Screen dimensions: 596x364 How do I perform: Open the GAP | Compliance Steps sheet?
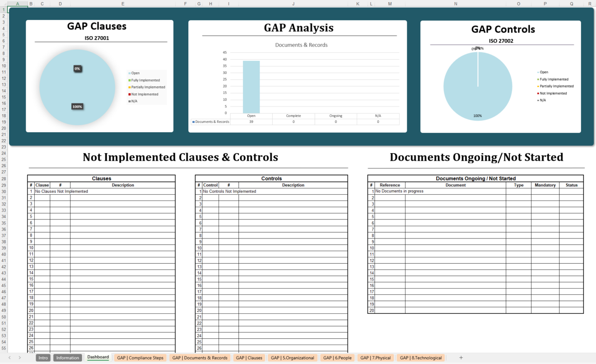[x=140, y=357]
